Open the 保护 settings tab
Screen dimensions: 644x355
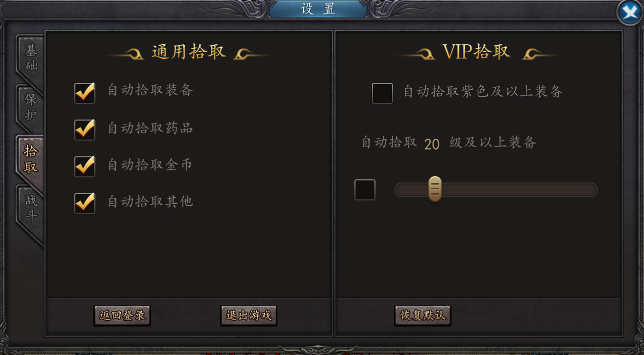(31, 107)
